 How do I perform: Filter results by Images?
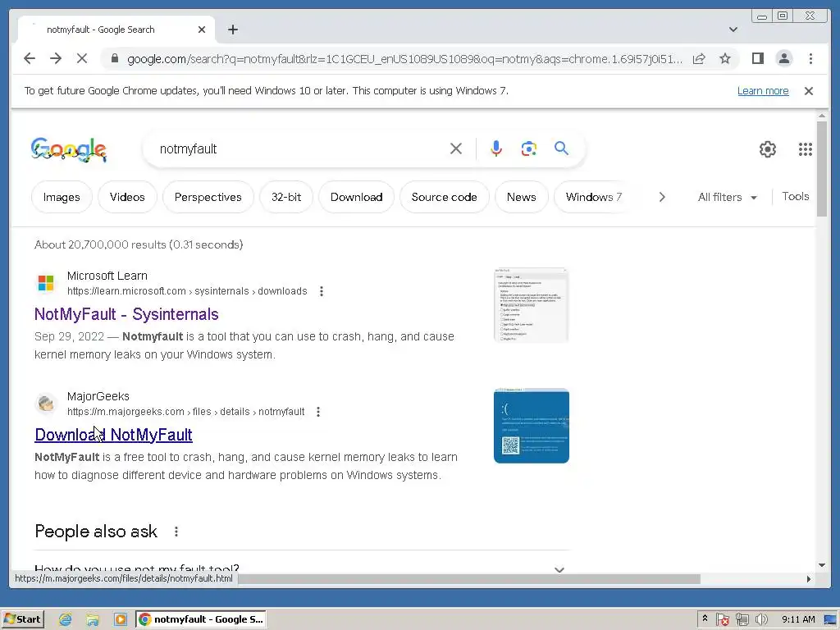tap(62, 197)
